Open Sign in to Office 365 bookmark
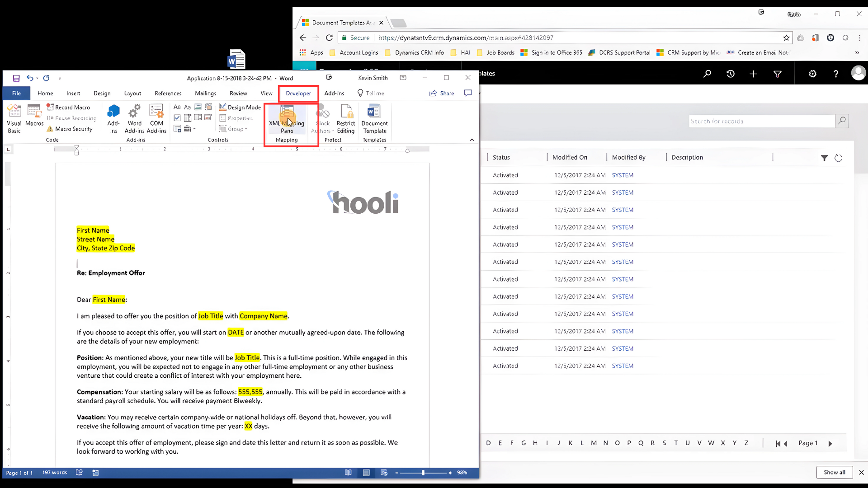 tap(552, 53)
